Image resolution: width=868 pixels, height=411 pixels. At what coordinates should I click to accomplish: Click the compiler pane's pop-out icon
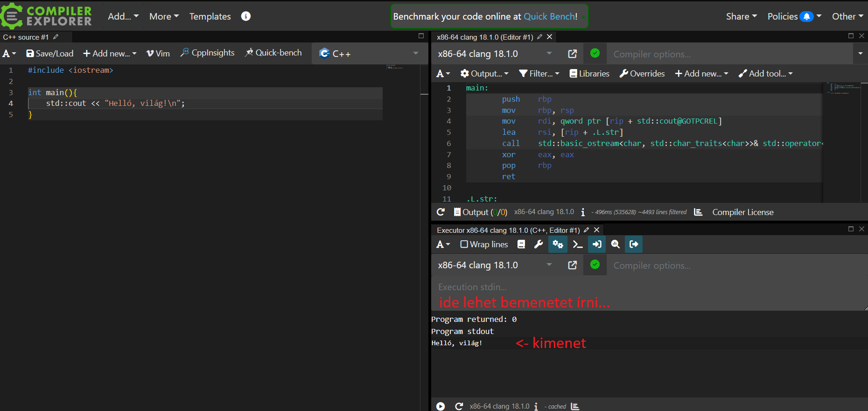click(572, 54)
